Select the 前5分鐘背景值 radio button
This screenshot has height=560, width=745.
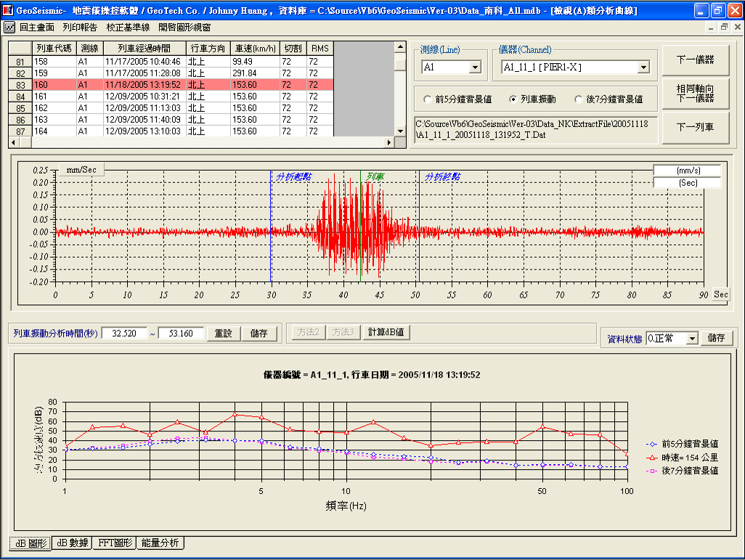(427, 100)
